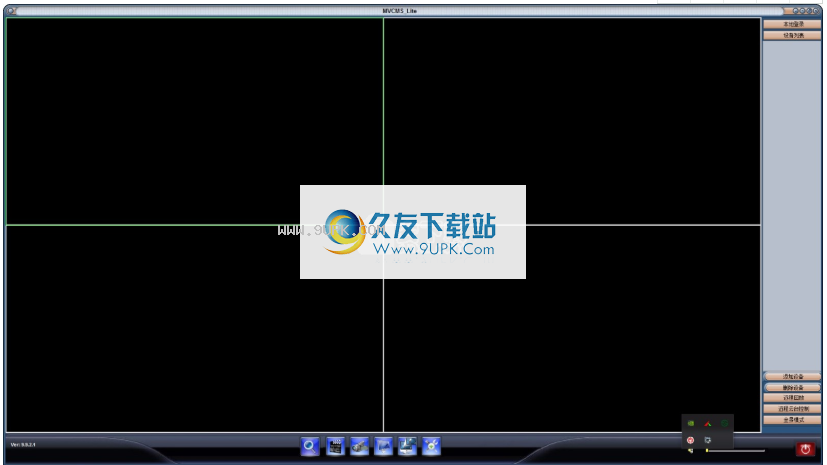
Task: Click the 本地登录 local login button
Action: [x=793, y=24]
